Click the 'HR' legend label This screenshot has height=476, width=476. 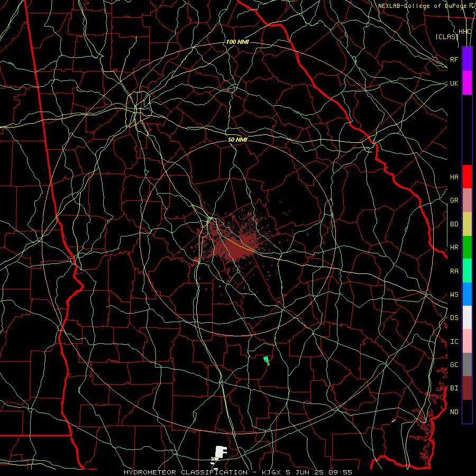pyautogui.click(x=454, y=248)
